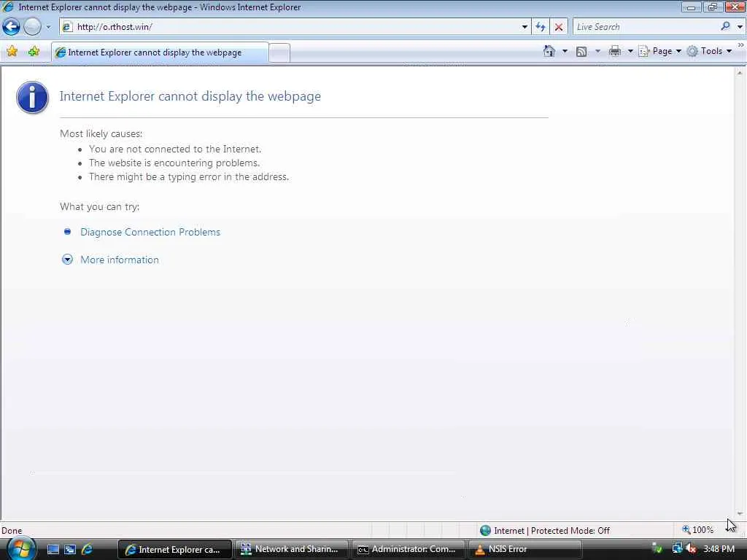Switch to Administrator Command Prompt taskbar button
This screenshot has width=747, height=560.
(408, 549)
